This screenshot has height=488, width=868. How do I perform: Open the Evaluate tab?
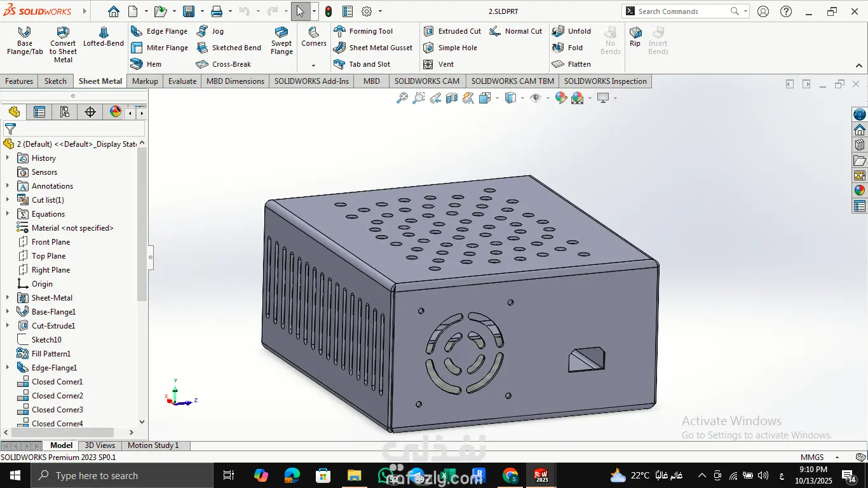(182, 81)
